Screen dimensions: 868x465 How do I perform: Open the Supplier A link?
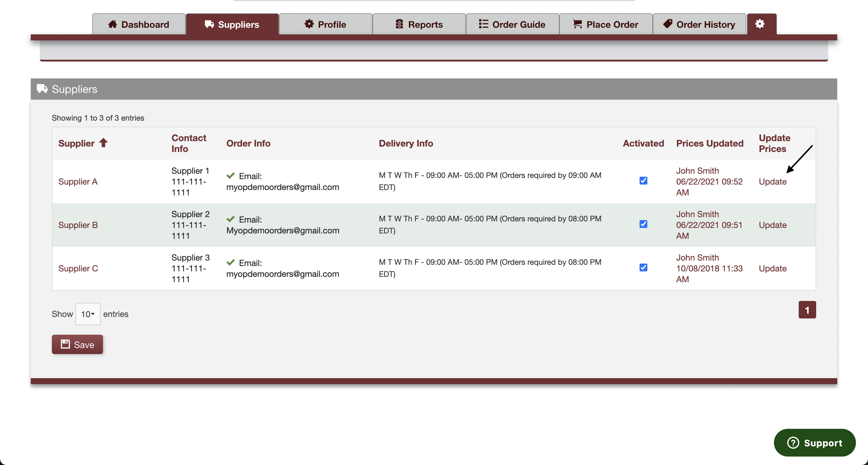(78, 182)
